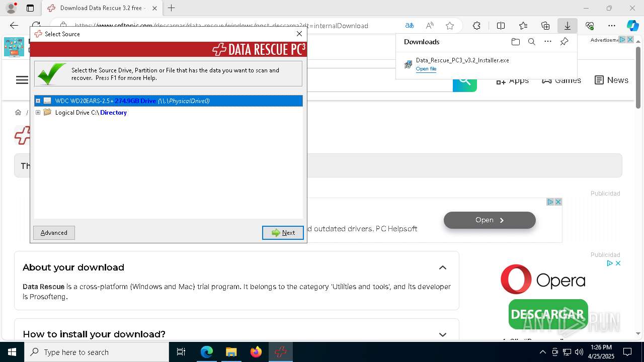Screen dimensions: 644x362
Task: Select the WDC WD20EARS 274.9GB Drive row
Action: 169,101
